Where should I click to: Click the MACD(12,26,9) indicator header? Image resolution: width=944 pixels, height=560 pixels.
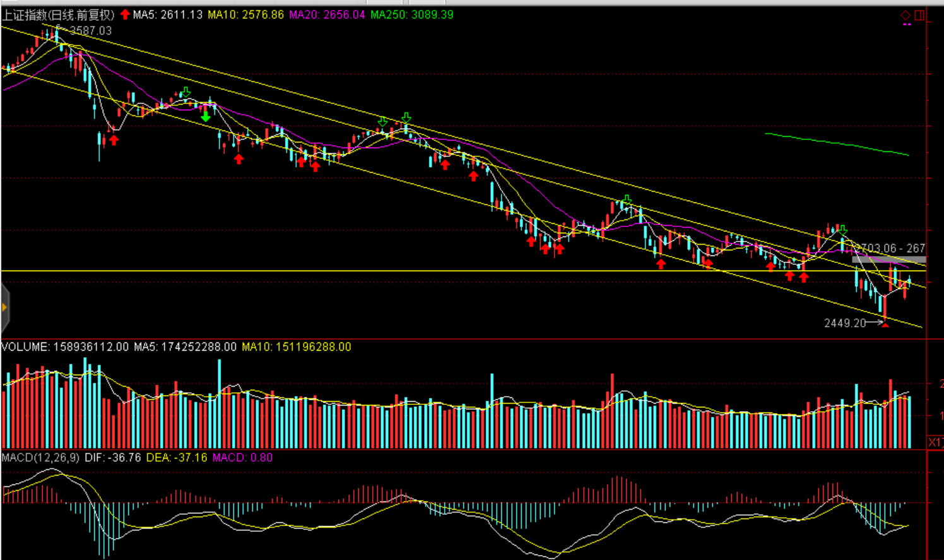tap(40, 457)
